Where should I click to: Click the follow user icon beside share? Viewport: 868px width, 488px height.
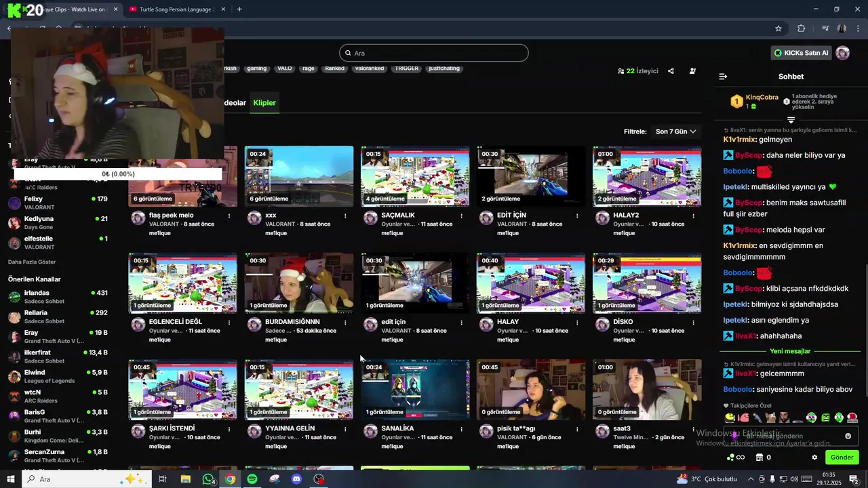point(692,70)
